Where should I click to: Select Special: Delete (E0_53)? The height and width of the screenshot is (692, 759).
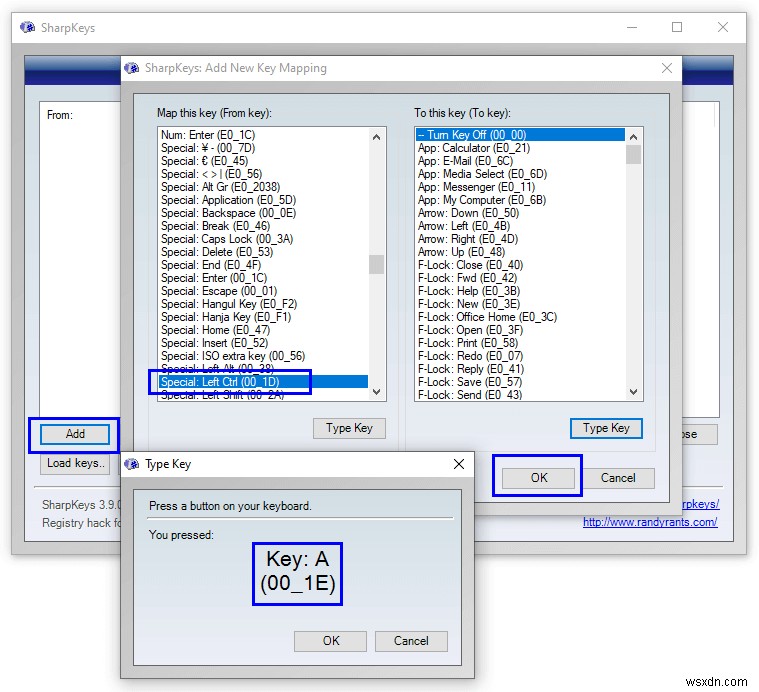pyautogui.click(x=263, y=252)
